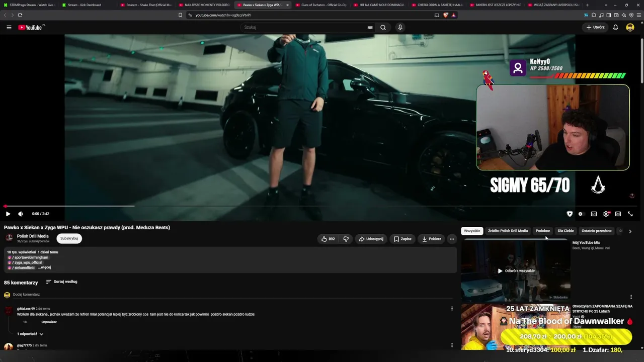Switch to HIT NA CAMP NOU tab
This screenshot has width=644, height=362.
click(x=379, y=5)
